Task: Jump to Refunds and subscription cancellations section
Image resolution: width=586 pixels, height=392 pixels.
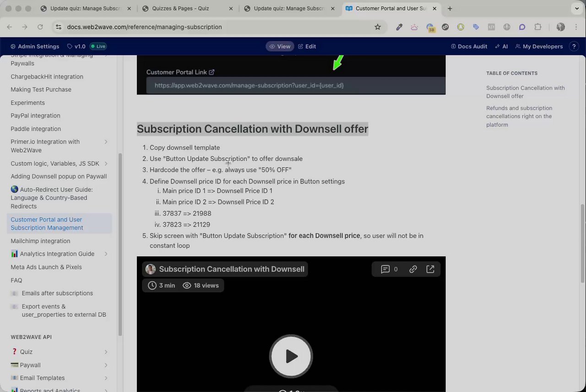Action: click(x=519, y=116)
